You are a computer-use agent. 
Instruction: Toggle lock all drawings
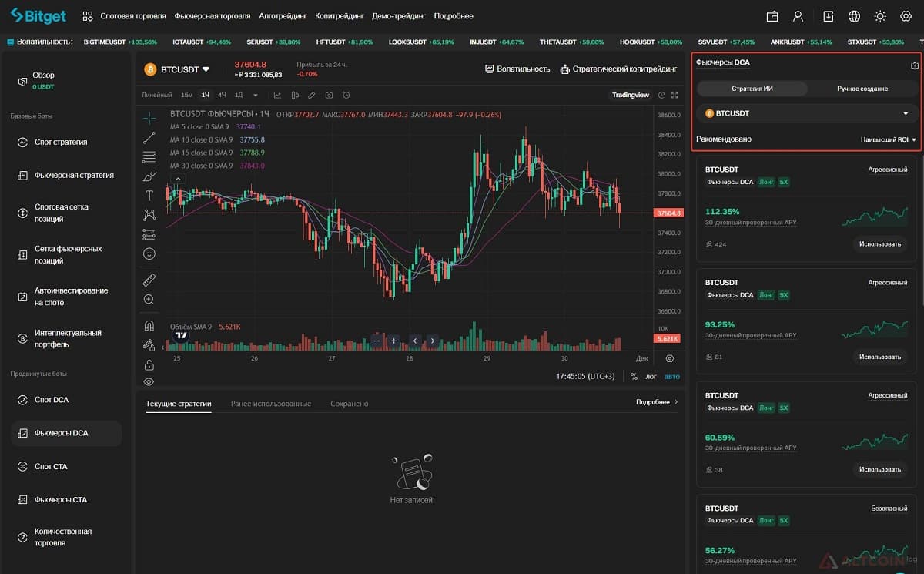(x=149, y=364)
